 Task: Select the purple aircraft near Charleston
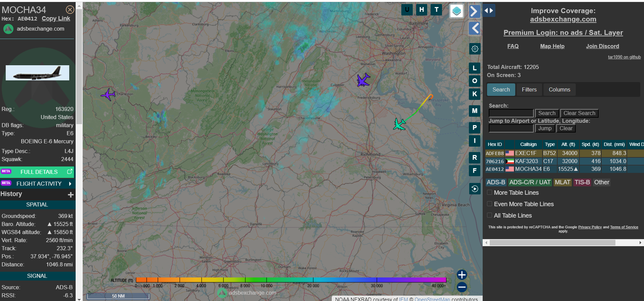click(x=108, y=95)
